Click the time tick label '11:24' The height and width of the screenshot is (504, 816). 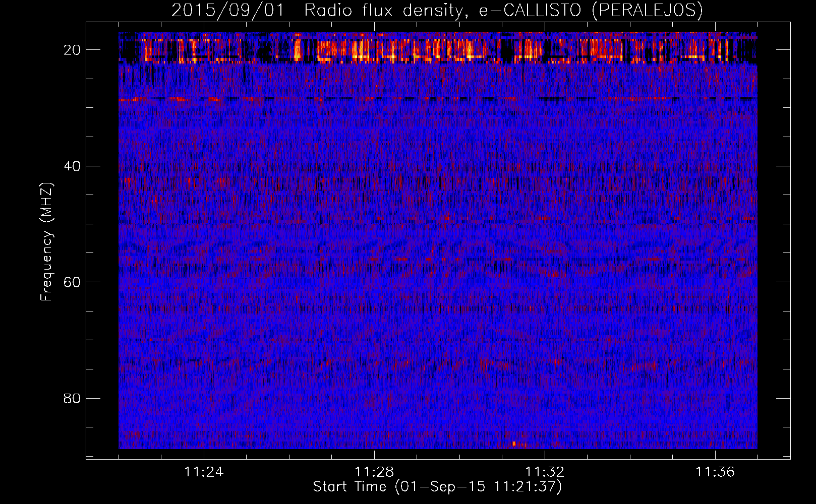point(204,472)
